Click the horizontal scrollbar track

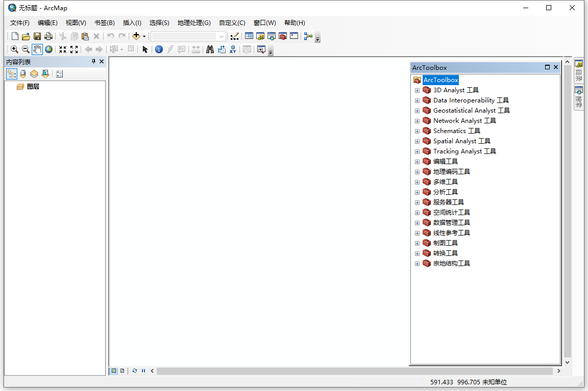tap(354, 371)
